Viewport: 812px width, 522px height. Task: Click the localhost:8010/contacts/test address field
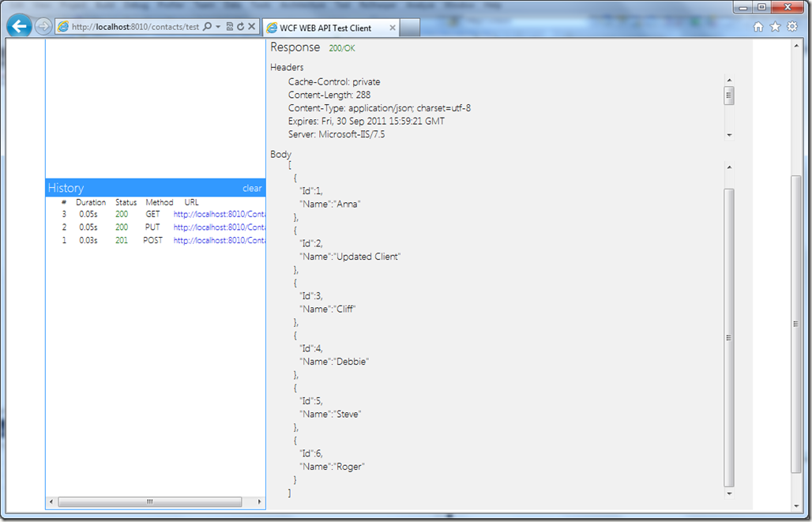tap(135, 27)
